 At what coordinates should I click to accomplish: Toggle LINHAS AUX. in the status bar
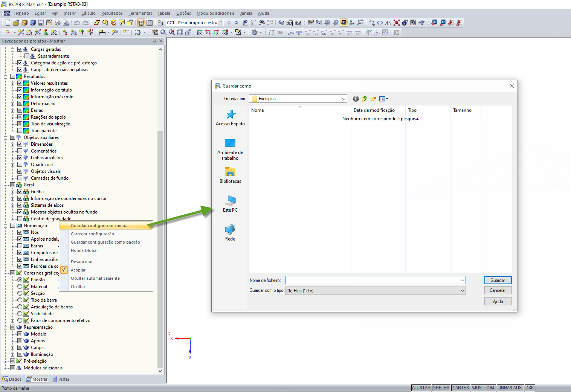510,388
